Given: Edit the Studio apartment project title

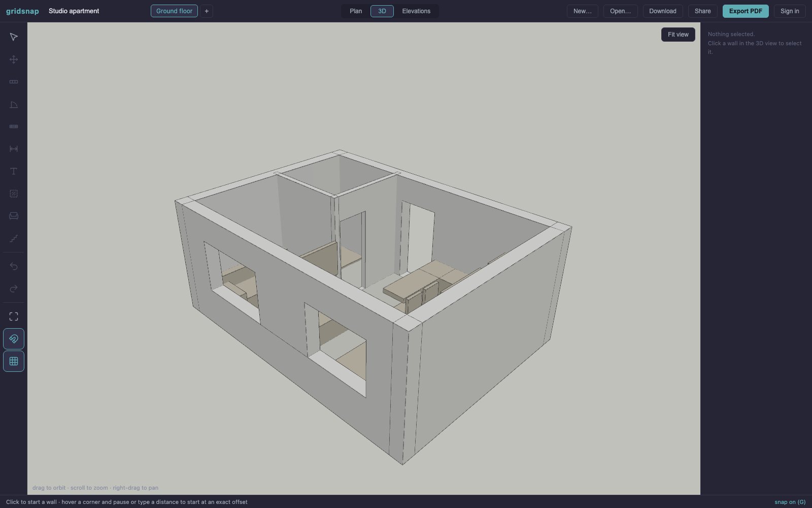Looking at the screenshot, I should click(x=74, y=11).
